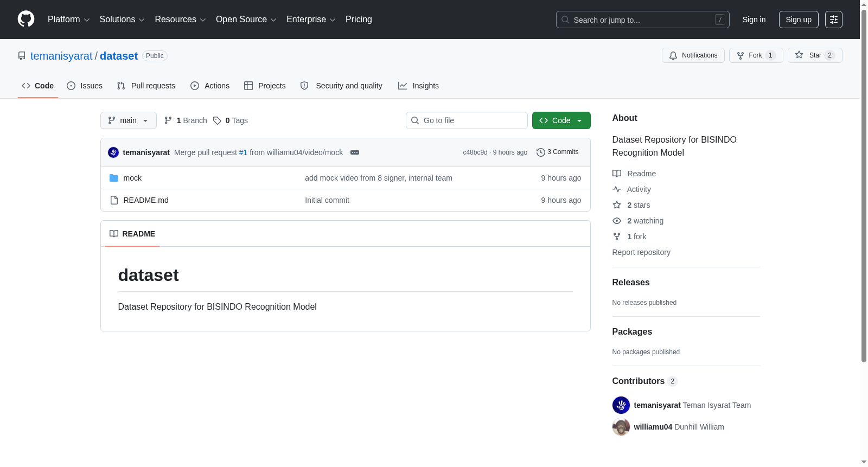
Task: View the 1 Branch link
Action: pyautogui.click(x=186, y=120)
